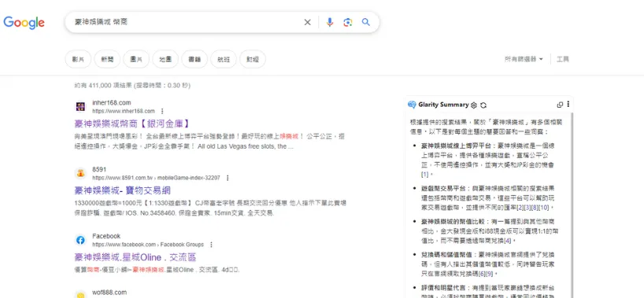Open Google Lens image search icon
644x298 pixels.
348,22
